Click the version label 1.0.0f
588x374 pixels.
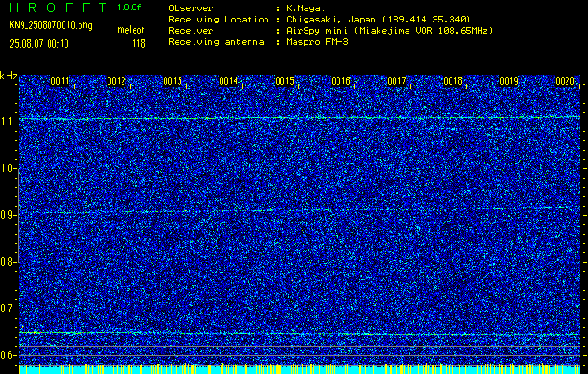pos(129,7)
